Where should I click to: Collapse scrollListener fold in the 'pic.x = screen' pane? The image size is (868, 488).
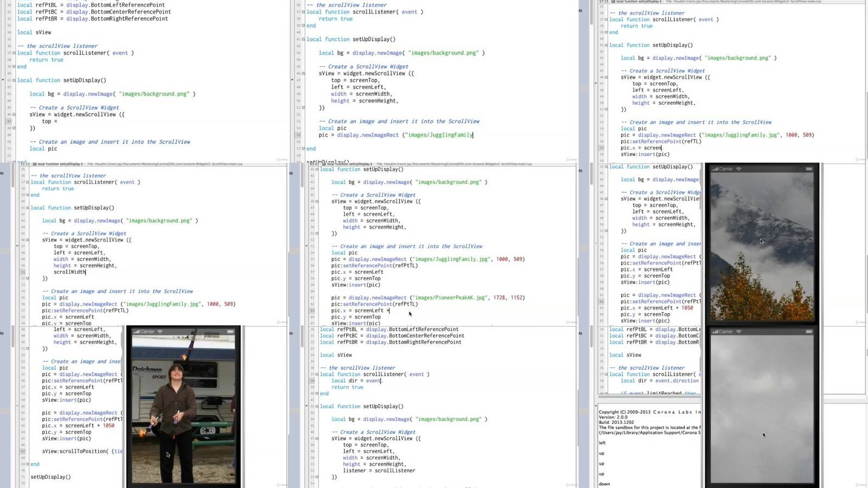click(x=606, y=20)
